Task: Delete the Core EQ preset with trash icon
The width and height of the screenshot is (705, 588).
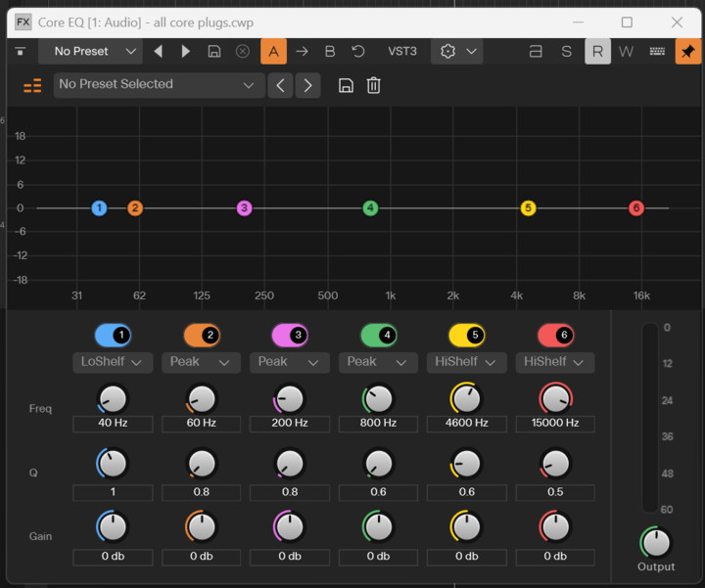Action: [x=374, y=85]
